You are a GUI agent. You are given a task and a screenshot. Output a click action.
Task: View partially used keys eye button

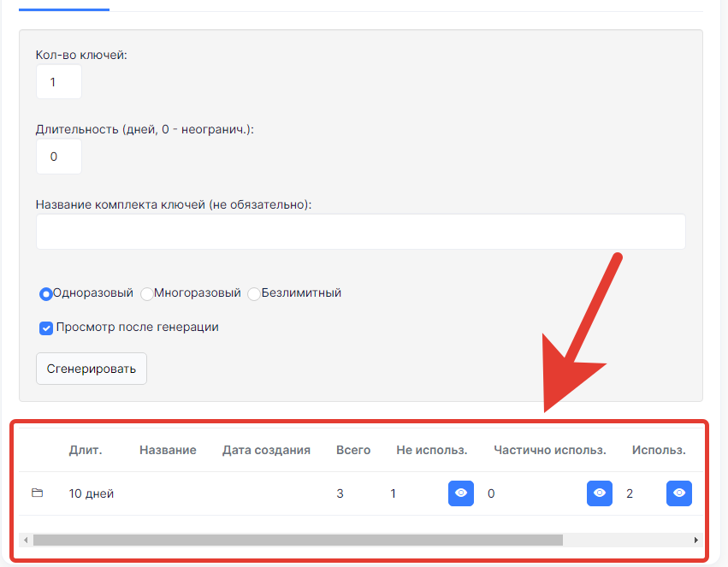tap(600, 493)
